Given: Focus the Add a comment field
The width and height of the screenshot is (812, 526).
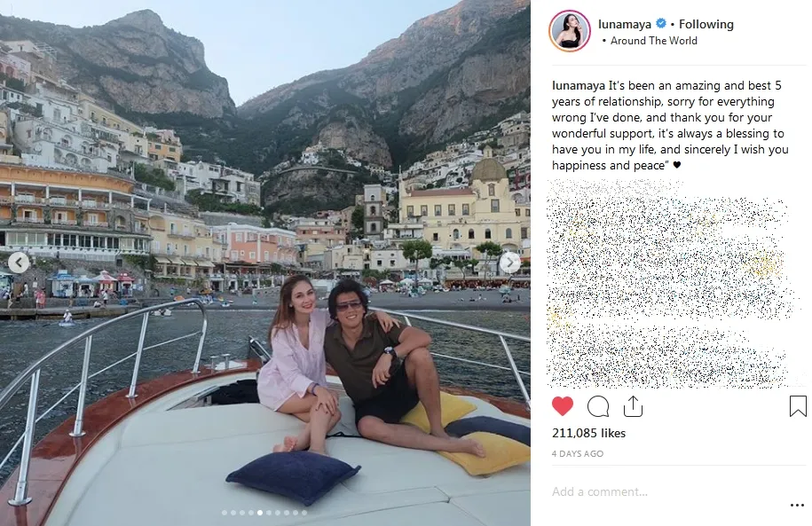Looking at the screenshot, I should coord(657,491).
